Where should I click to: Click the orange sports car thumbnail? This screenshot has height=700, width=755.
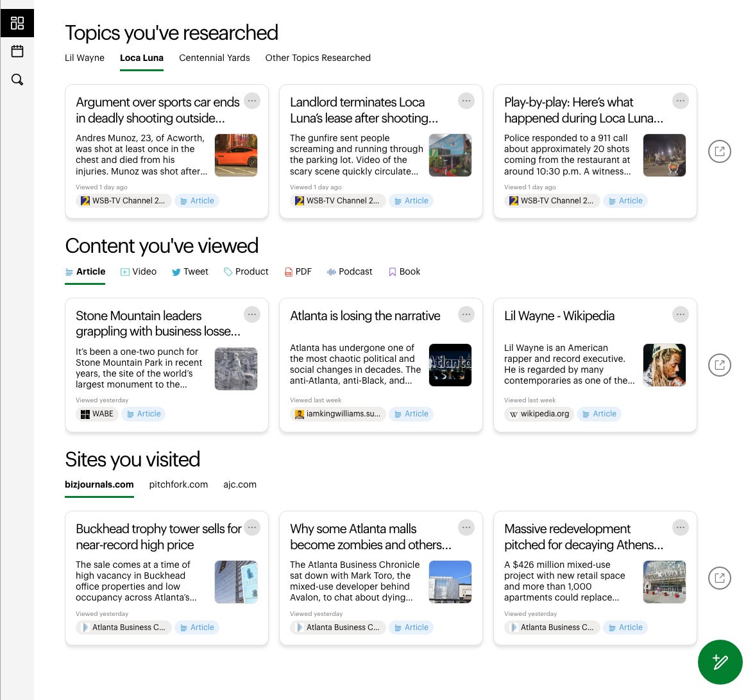click(236, 155)
